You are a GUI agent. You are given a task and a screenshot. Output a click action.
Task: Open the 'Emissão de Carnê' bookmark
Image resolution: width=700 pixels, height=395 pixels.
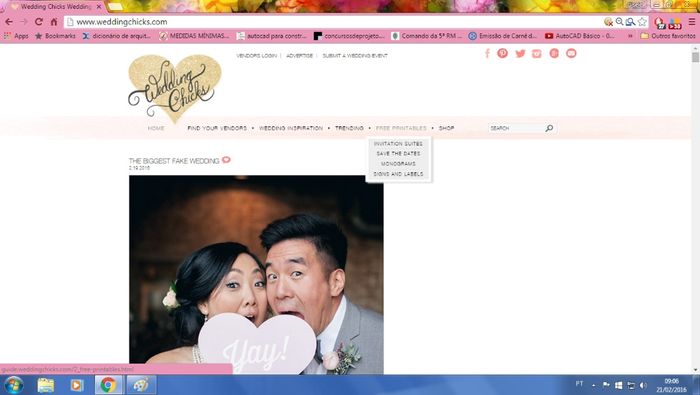pos(503,36)
